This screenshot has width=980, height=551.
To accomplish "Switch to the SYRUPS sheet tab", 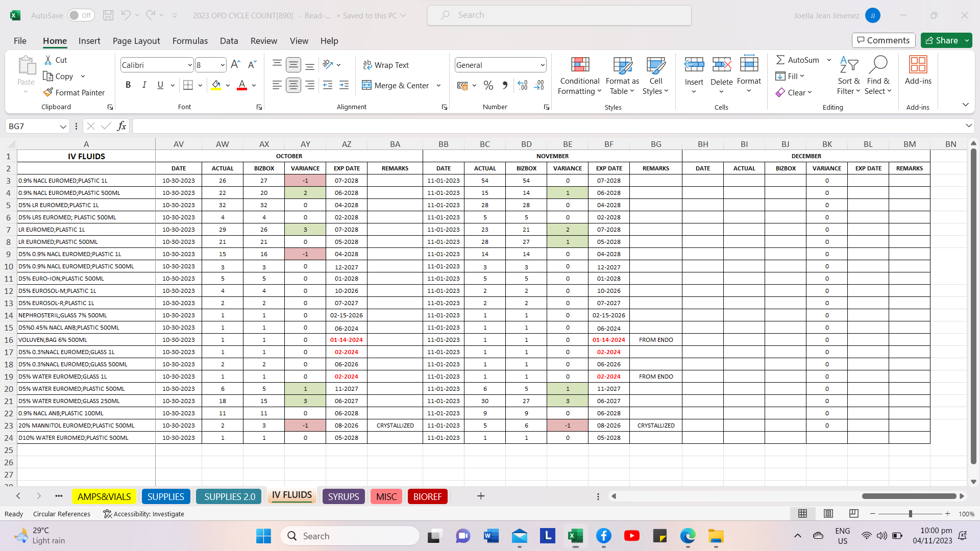I will [x=343, y=496].
